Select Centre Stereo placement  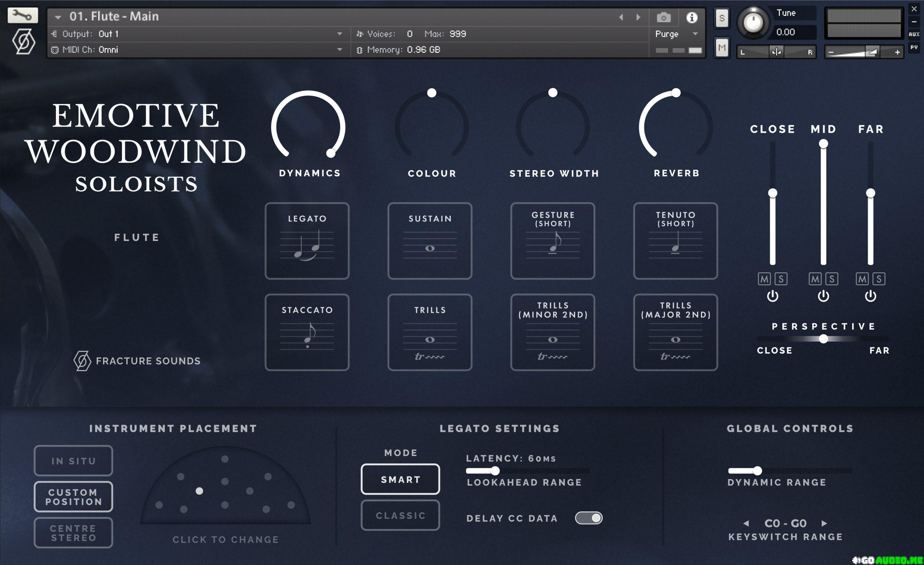pos(73,533)
